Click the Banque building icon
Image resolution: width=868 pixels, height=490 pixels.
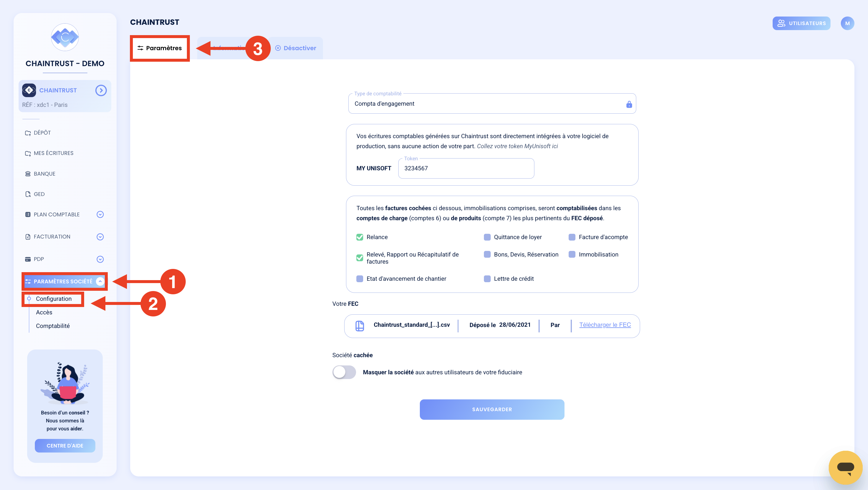[x=28, y=174]
